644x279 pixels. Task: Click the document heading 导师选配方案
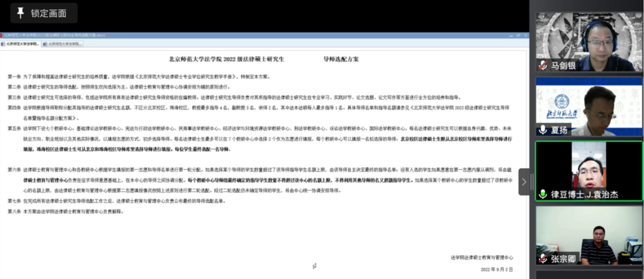click(341, 59)
